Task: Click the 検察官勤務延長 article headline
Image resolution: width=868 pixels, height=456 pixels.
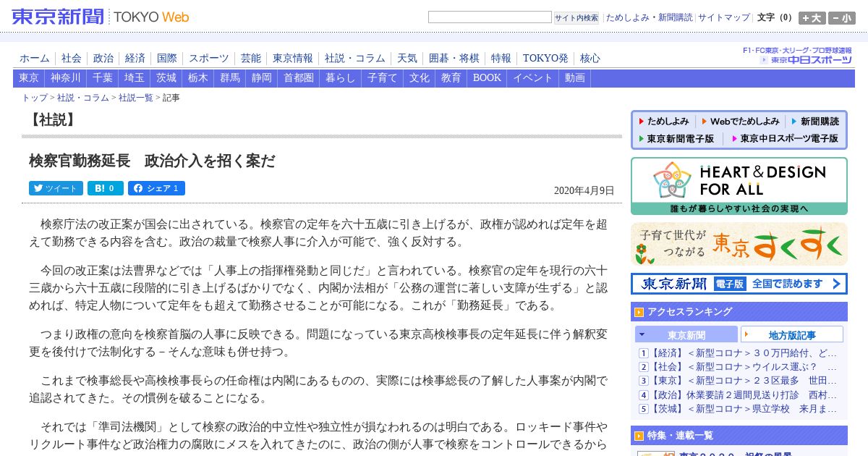Action: tap(152, 161)
